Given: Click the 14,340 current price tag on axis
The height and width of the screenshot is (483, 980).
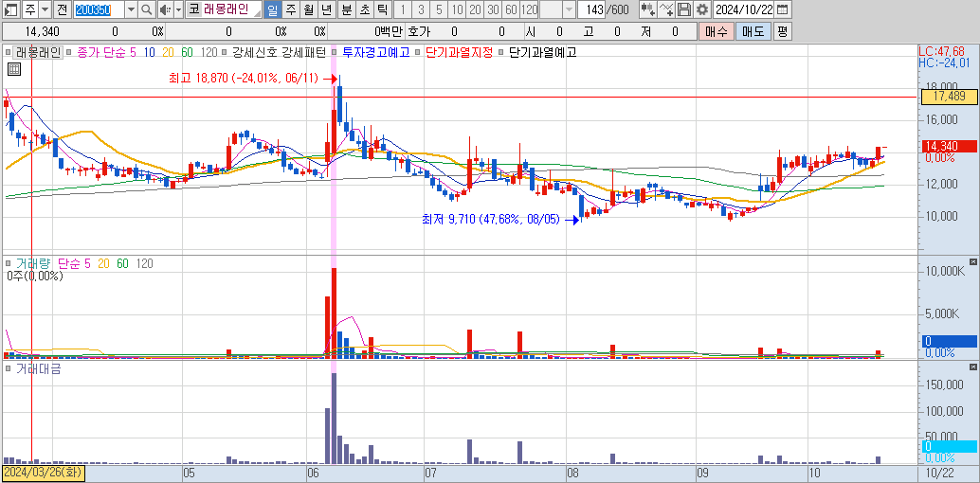Looking at the screenshot, I should 949,146.
